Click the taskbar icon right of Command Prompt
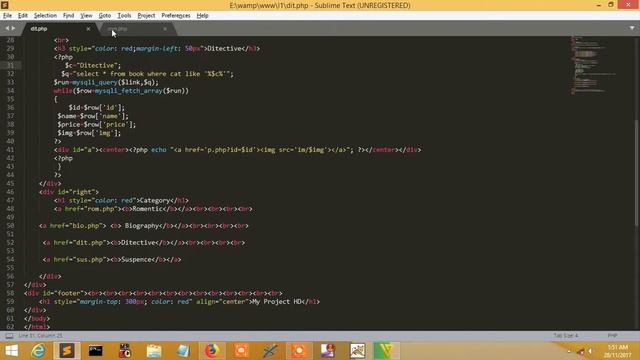 (x=124, y=351)
